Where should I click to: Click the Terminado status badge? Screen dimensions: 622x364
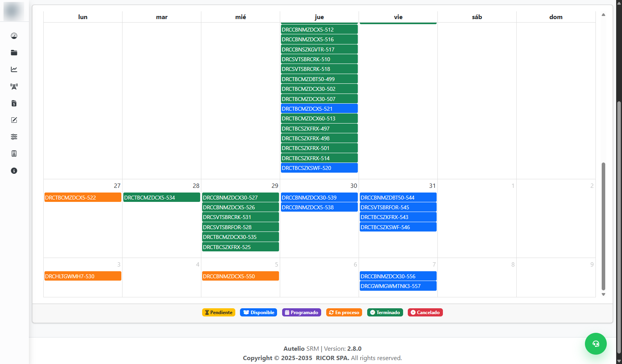(x=385, y=313)
